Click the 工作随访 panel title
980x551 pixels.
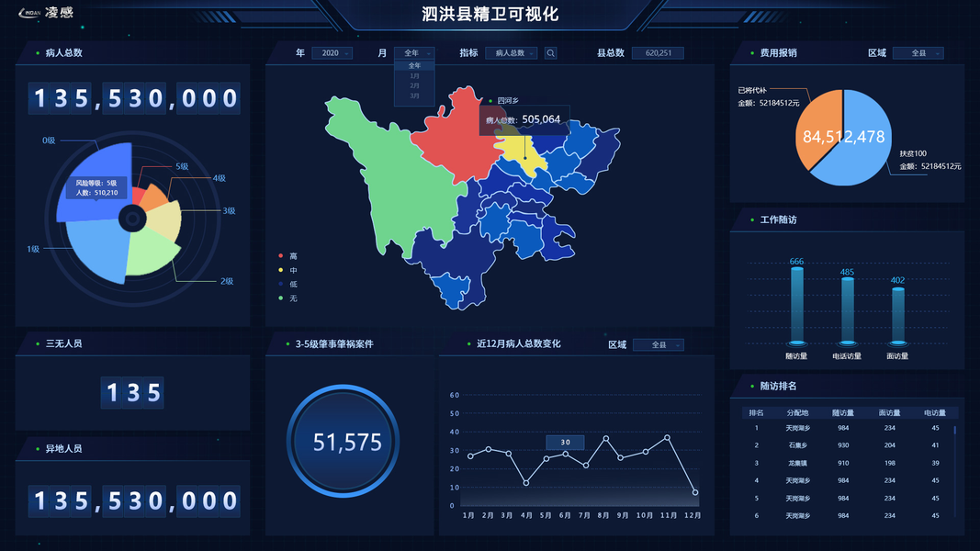[778, 219]
